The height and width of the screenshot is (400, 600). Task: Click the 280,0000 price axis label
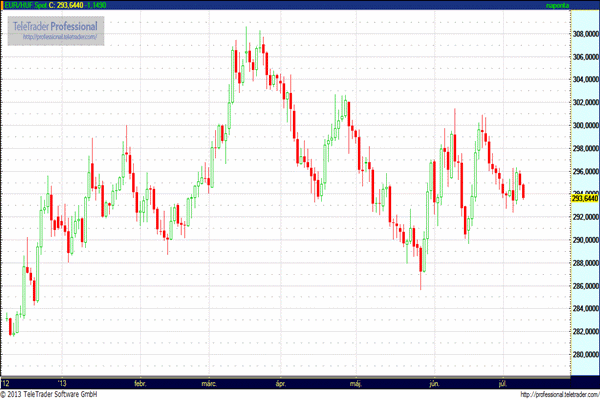pyautogui.click(x=584, y=355)
